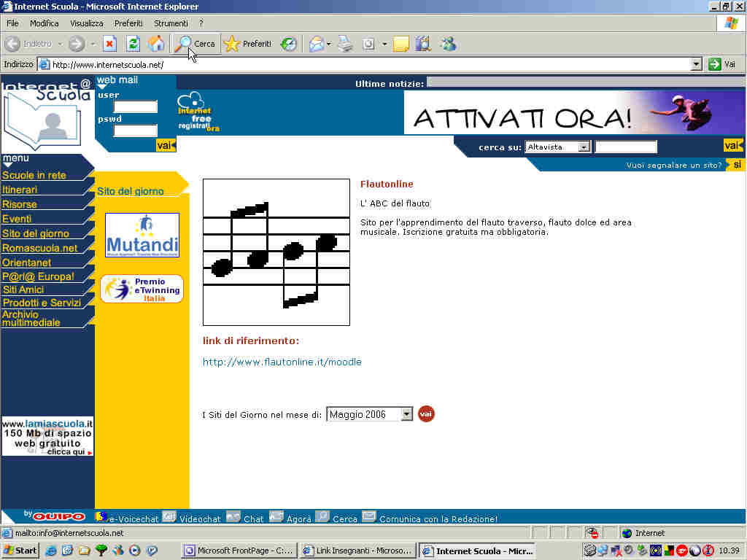Expand the forward button history arrow
This screenshot has width=747, height=560.
pos(93,44)
